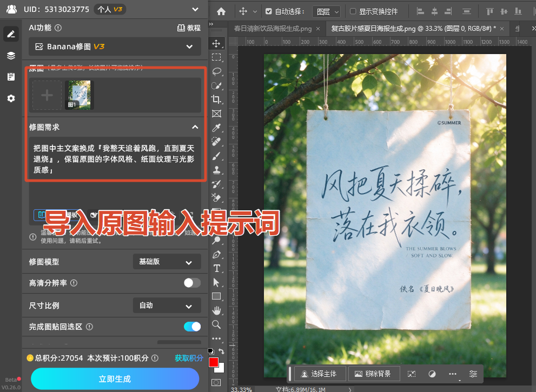The image size is (536, 392).
Task: Open the 获取积分 link
Action: click(x=189, y=358)
